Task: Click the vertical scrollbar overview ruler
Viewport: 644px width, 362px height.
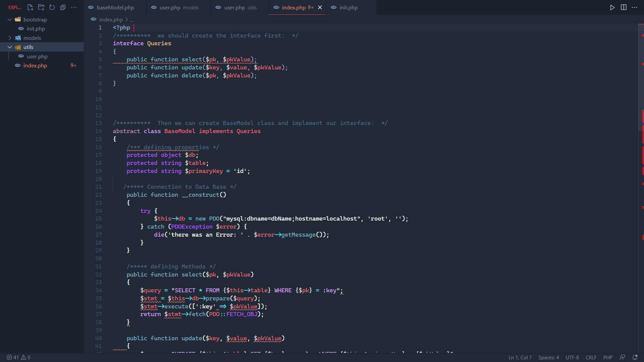Action: pos(641,188)
